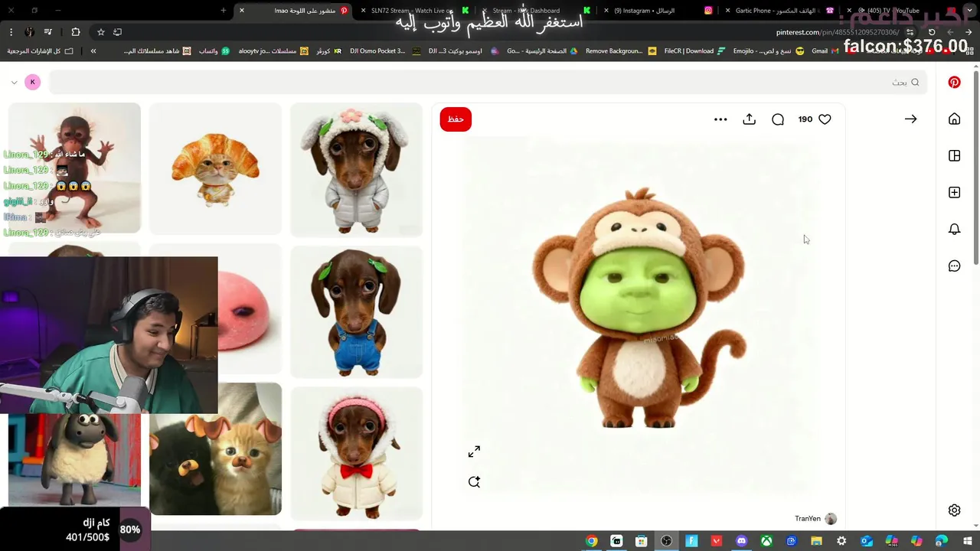Screen dimensions: 980x551
Task: Click the visual search lens icon on the pin
Action: (x=474, y=481)
